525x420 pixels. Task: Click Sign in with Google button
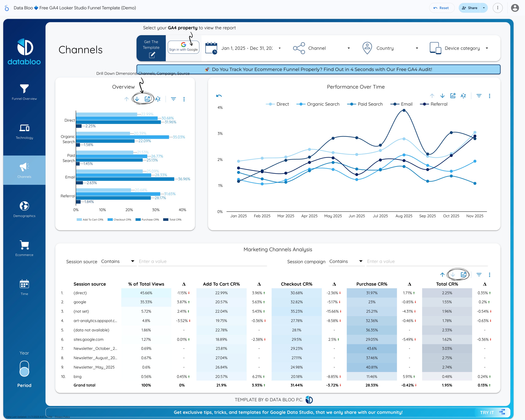coord(183,47)
